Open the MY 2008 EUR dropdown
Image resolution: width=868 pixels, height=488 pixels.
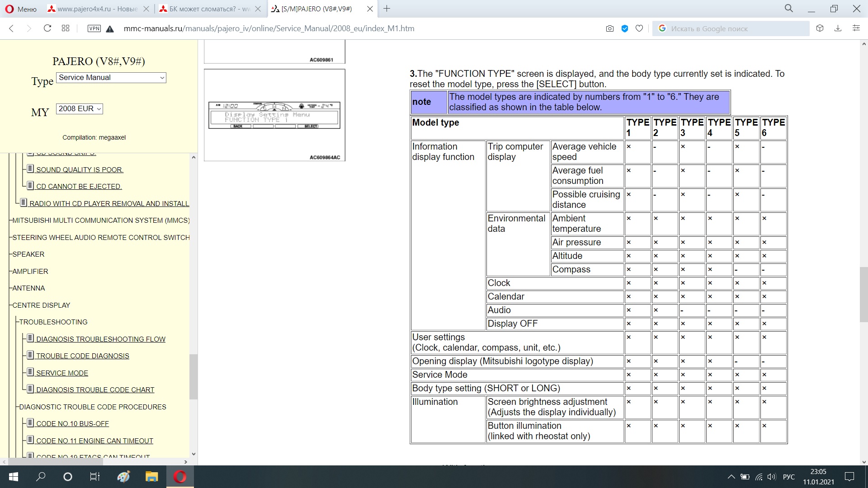click(80, 109)
